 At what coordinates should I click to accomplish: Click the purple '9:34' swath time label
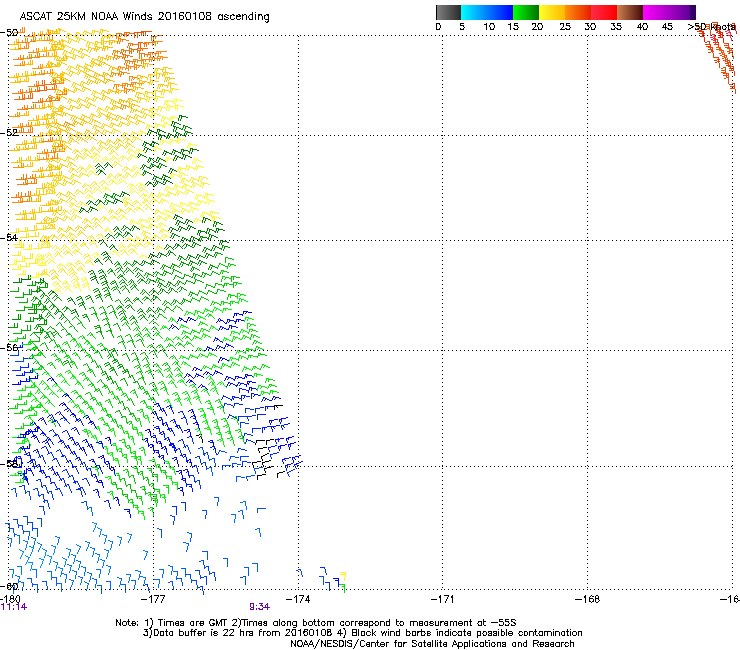pyautogui.click(x=260, y=607)
